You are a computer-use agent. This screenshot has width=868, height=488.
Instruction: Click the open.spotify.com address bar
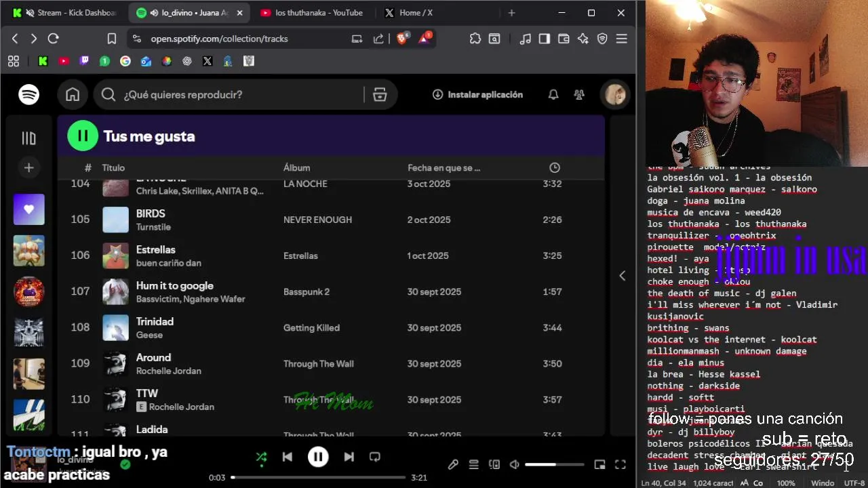click(x=219, y=39)
